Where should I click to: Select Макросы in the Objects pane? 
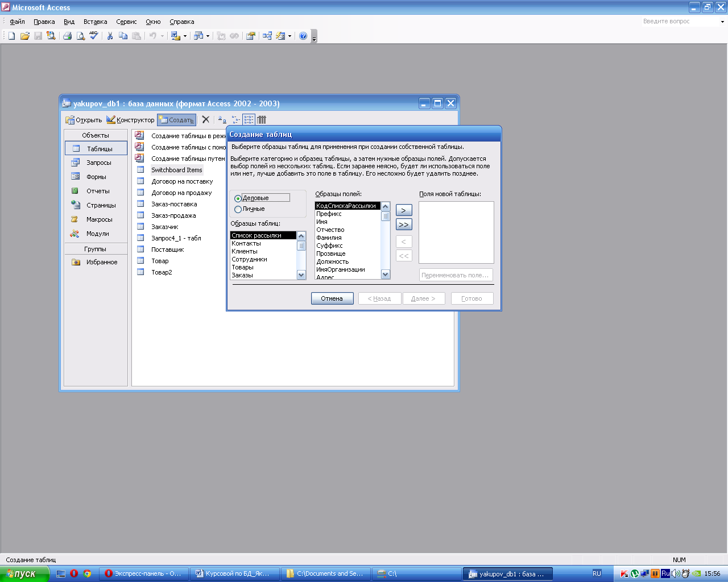tap(96, 219)
